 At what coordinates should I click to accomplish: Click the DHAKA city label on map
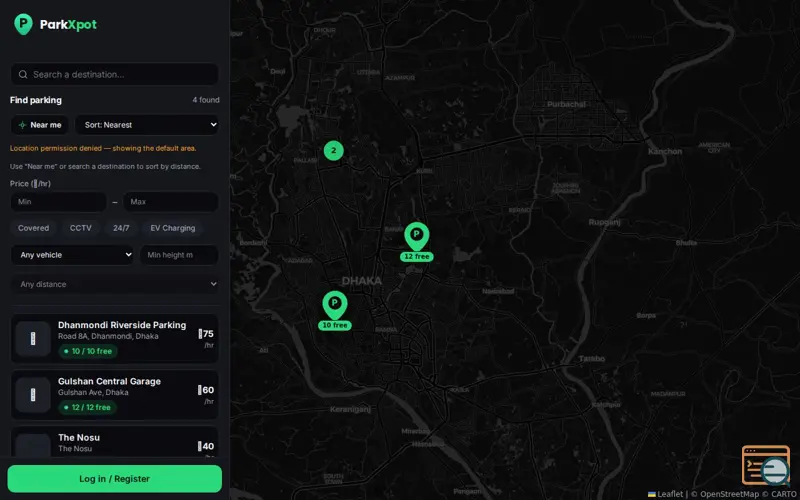[362, 281]
